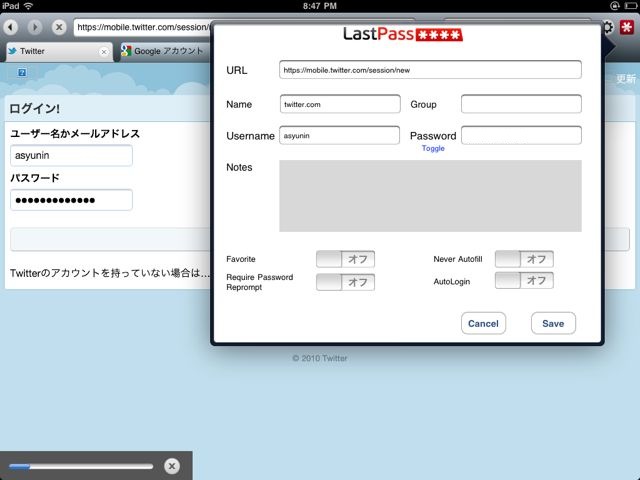This screenshot has height=480, width=640.
Task: Click the rotation lock status icon
Action: [615, 6]
